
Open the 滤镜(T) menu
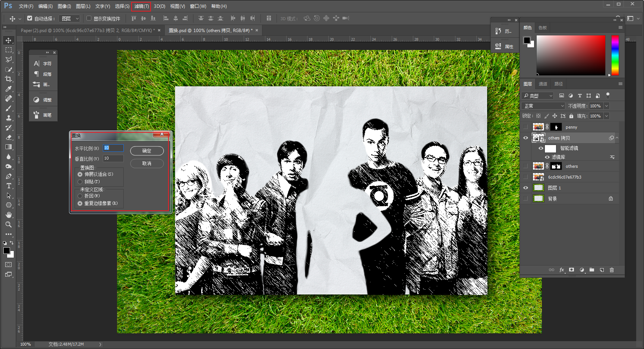[141, 6]
